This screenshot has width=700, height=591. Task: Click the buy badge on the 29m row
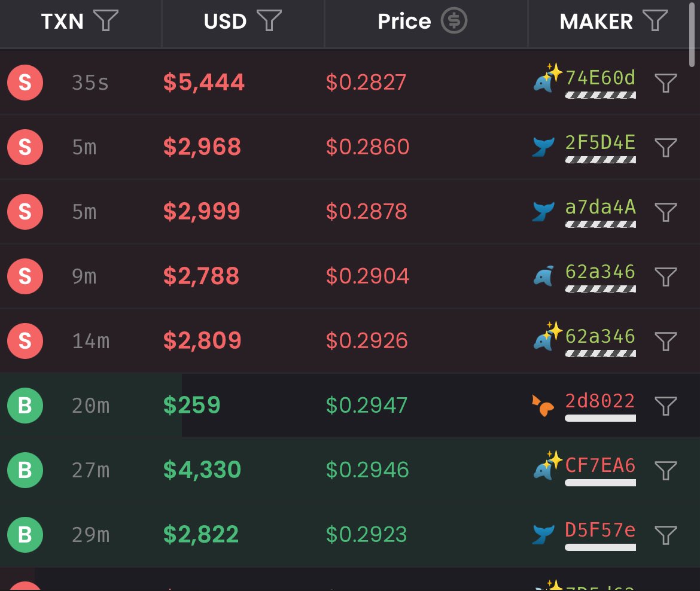tap(25, 535)
